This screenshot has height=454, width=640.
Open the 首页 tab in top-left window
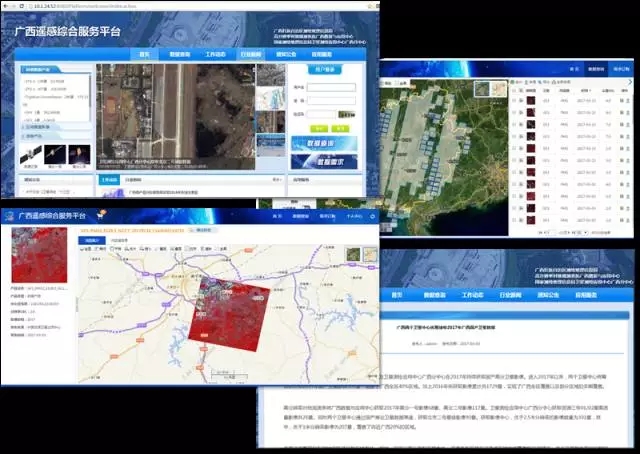[x=143, y=54]
